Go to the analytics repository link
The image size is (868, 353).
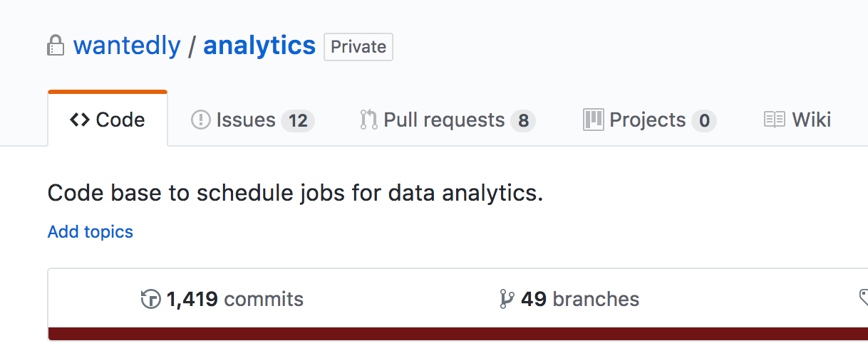pos(259,46)
